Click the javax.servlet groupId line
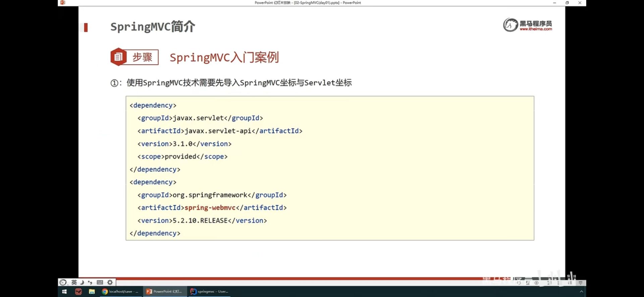The image size is (644, 297). tap(200, 118)
